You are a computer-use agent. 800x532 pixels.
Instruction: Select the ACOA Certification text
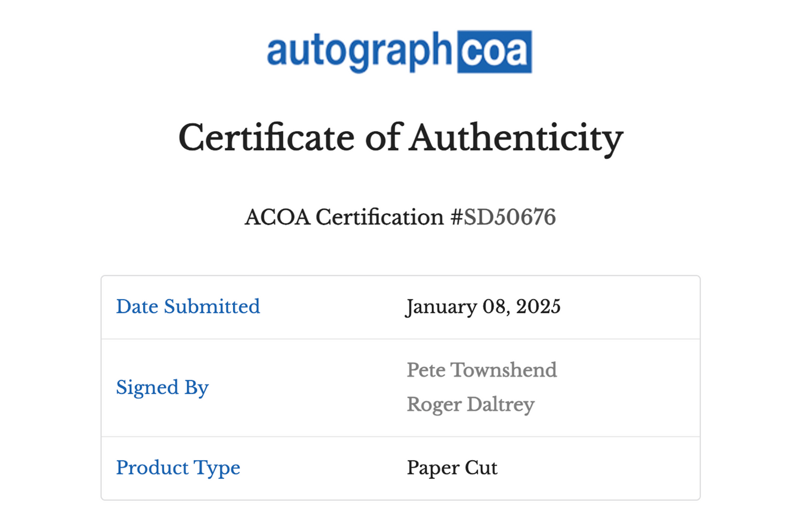(x=344, y=217)
